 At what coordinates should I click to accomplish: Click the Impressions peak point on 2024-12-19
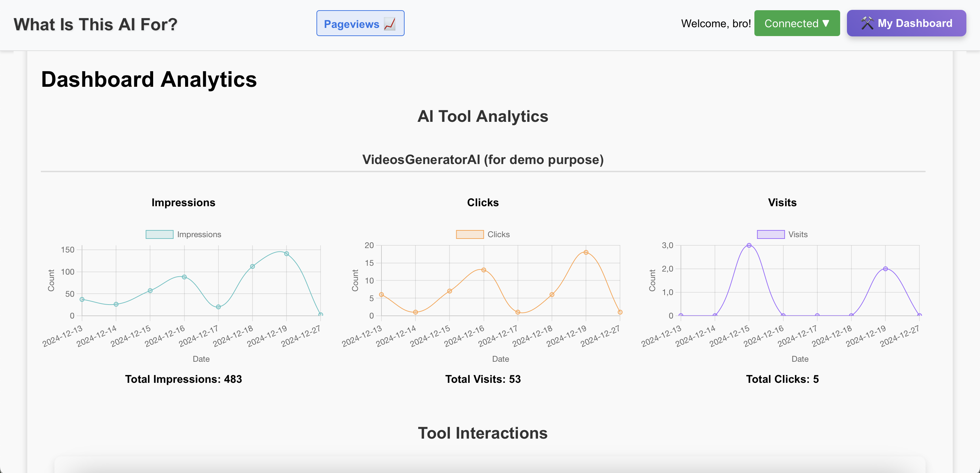click(287, 254)
